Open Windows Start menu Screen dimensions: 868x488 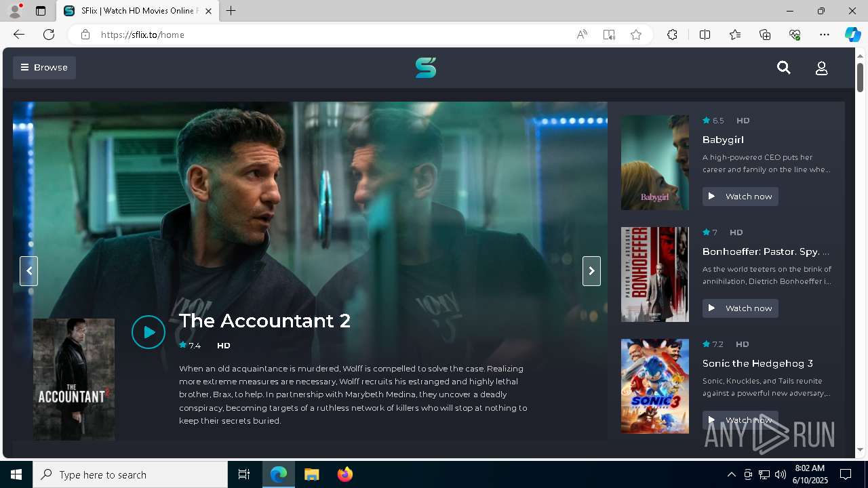(16, 474)
